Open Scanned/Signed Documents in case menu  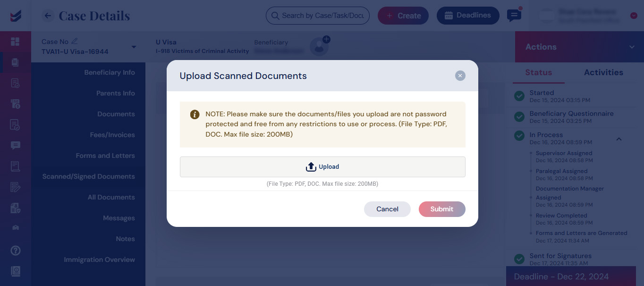click(88, 176)
